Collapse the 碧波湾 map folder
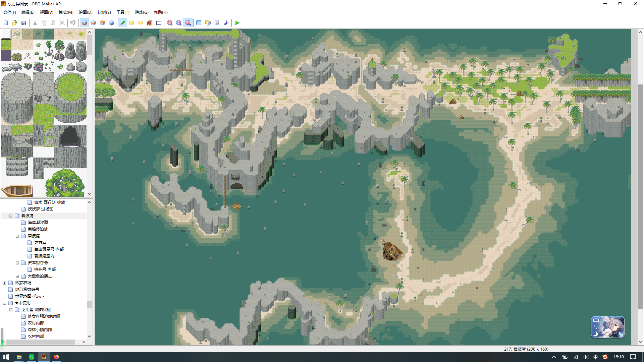Screen dimensions: 644x362 coord(11,216)
